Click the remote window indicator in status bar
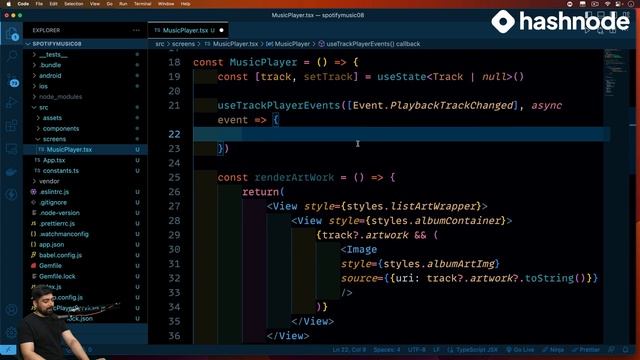 tap(8, 350)
